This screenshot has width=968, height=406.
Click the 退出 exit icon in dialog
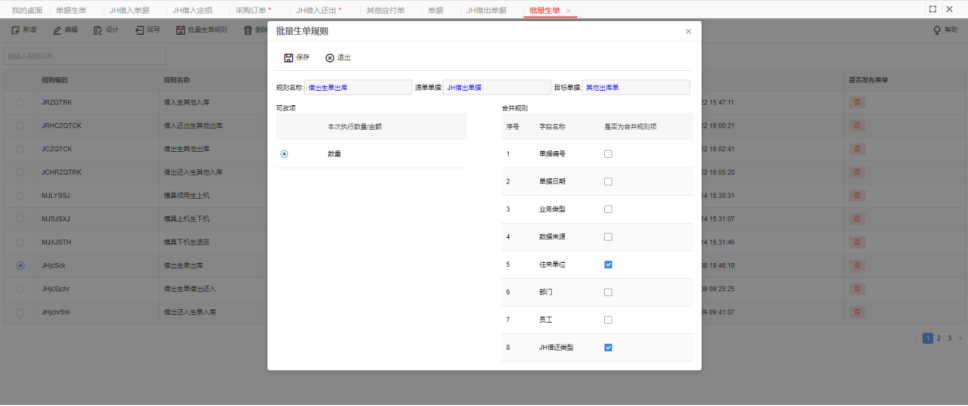(330, 57)
